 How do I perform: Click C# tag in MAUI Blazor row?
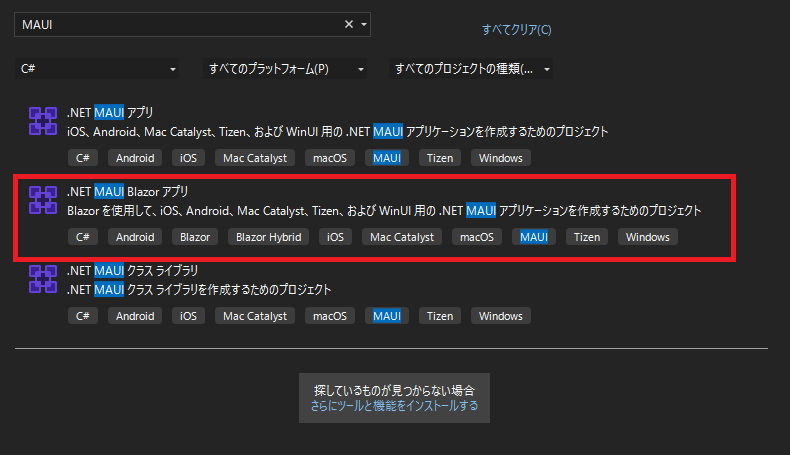click(x=83, y=237)
